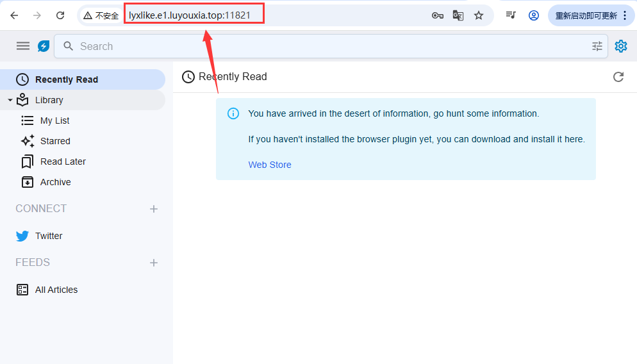The image size is (637, 364).
Task: Reload the current page
Action: coord(60,15)
